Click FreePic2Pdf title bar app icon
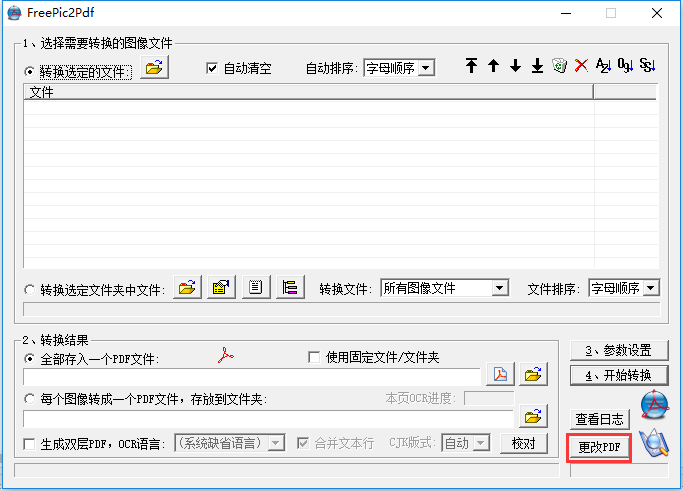The height and width of the screenshot is (491, 683). tap(14, 13)
